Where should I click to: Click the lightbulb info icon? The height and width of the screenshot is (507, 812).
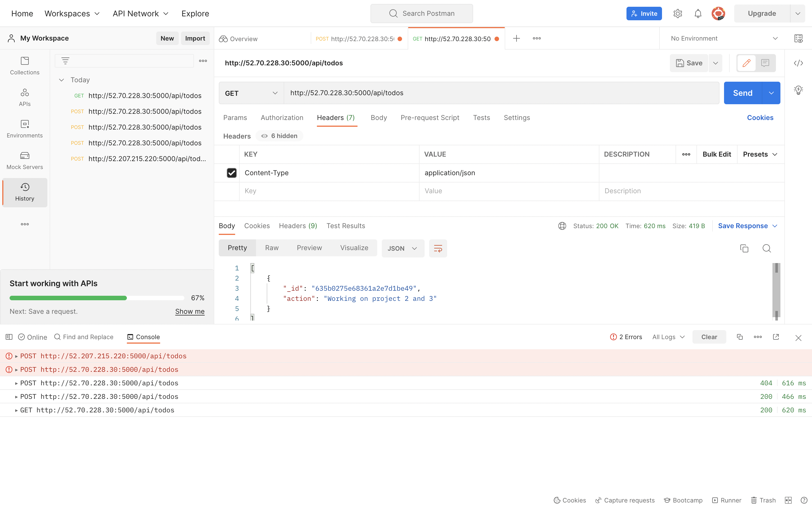coord(798,90)
